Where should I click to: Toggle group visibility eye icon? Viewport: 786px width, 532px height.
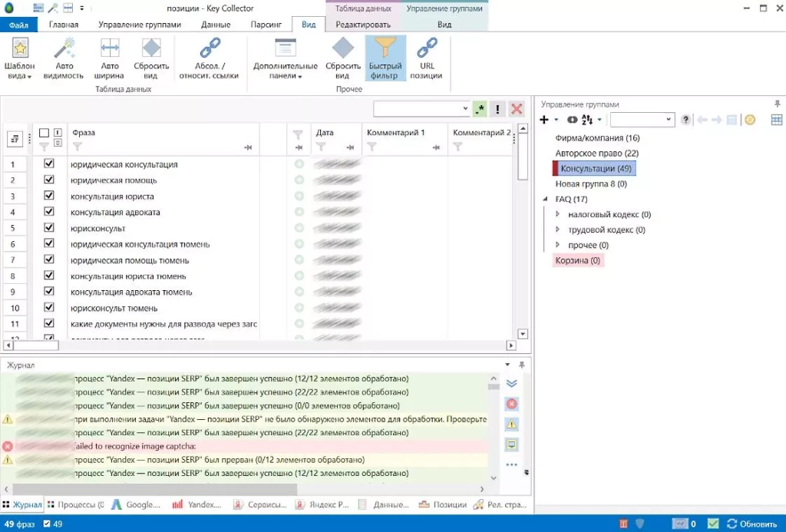(572, 120)
